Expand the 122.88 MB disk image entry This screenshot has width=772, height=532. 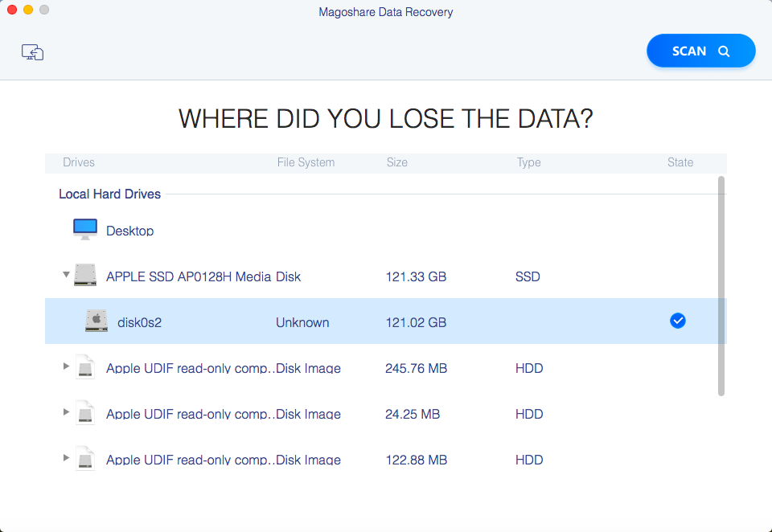[x=66, y=459]
